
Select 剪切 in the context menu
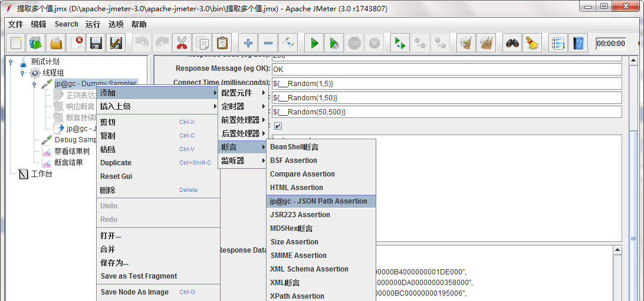157,122
